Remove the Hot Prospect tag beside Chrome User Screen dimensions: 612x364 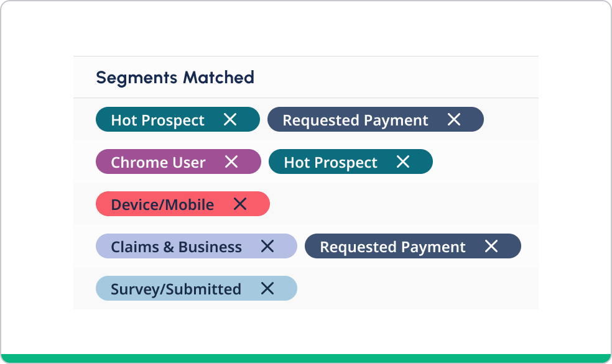pyautogui.click(x=403, y=162)
